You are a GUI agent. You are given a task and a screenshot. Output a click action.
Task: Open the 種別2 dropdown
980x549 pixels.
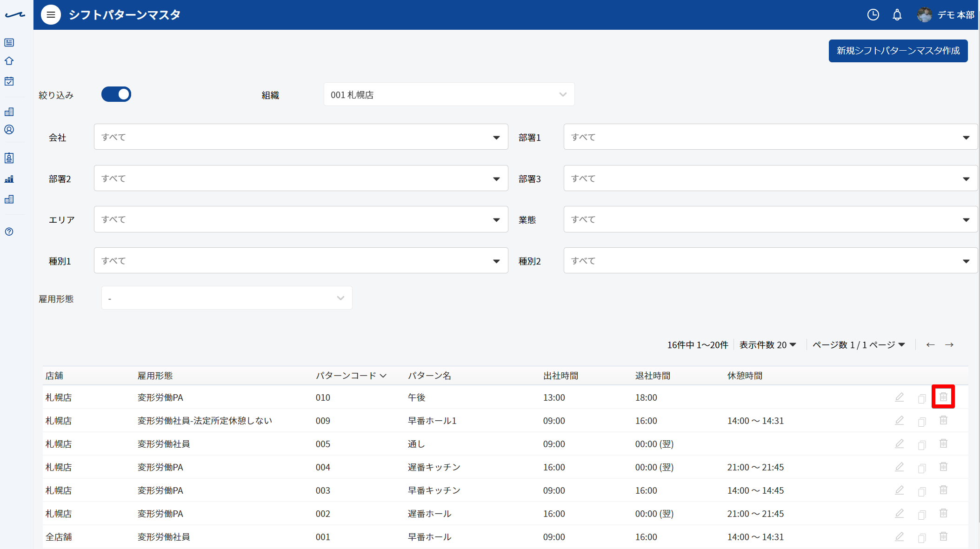tap(770, 260)
